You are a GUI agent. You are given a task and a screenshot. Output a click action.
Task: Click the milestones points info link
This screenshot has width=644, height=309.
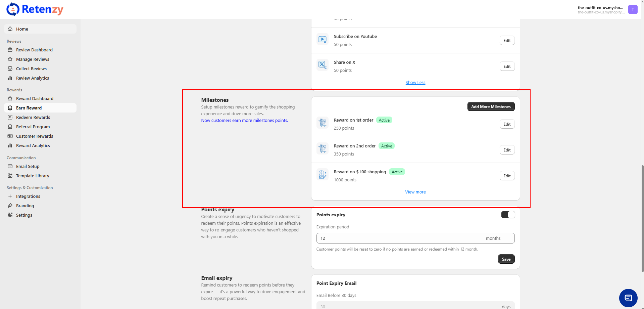click(244, 121)
